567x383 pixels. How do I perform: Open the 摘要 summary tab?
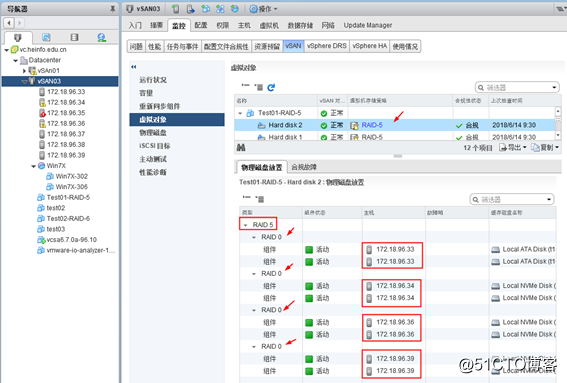click(x=157, y=25)
